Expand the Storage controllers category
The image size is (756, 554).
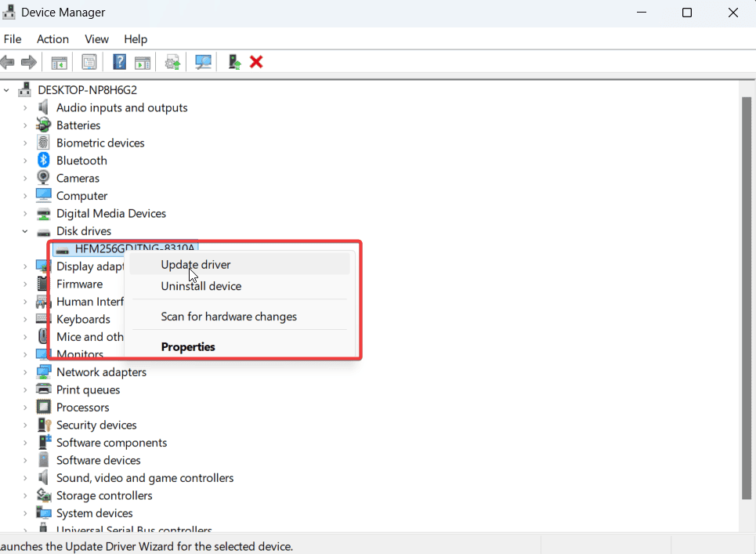tap(25, 496)
